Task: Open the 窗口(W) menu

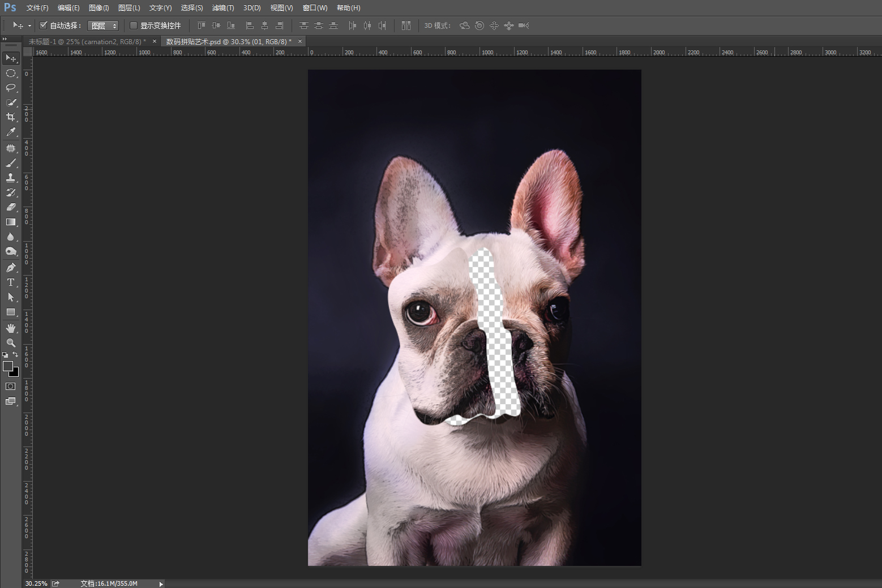Action: click(315, 8)
